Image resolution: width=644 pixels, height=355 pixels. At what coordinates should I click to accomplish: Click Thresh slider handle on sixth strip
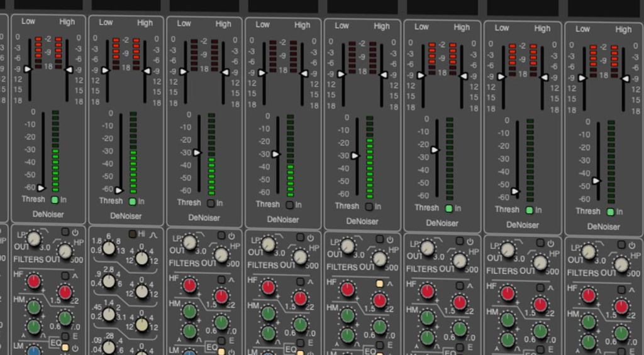[435, 150]
